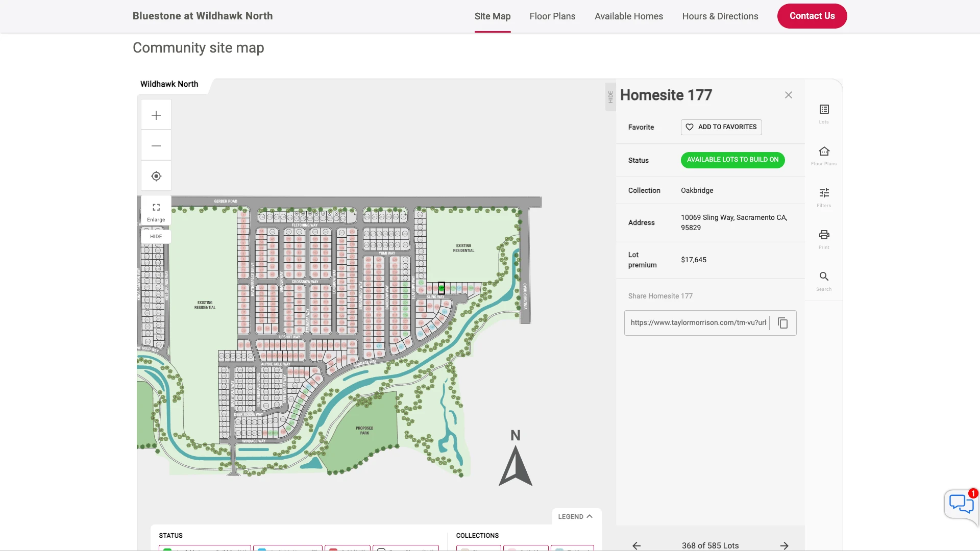Image resolution: width=980 pixels, height=551 pixels.
Task: Open the Floor Plans nav tab
Action: pos(552,16)
